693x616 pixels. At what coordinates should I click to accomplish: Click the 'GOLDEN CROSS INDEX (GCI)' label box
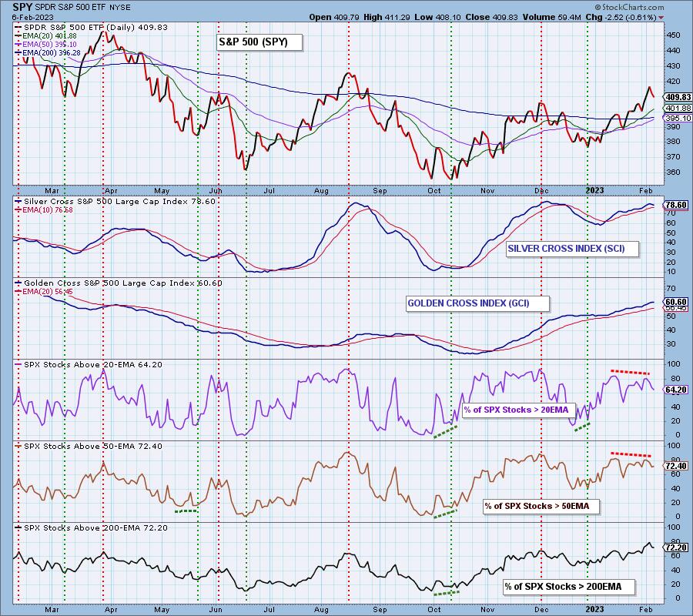point(477,303)
